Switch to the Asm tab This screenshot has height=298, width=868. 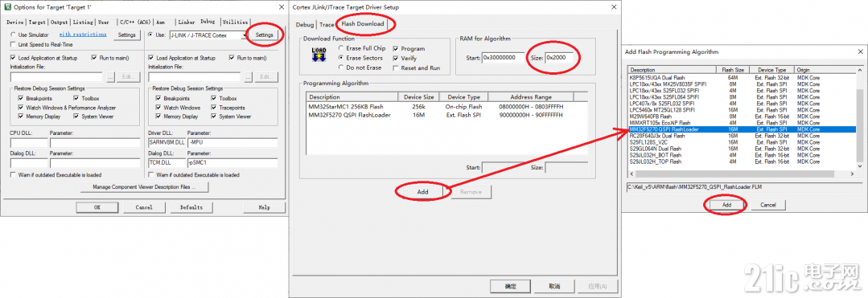[x=161, y=22]
